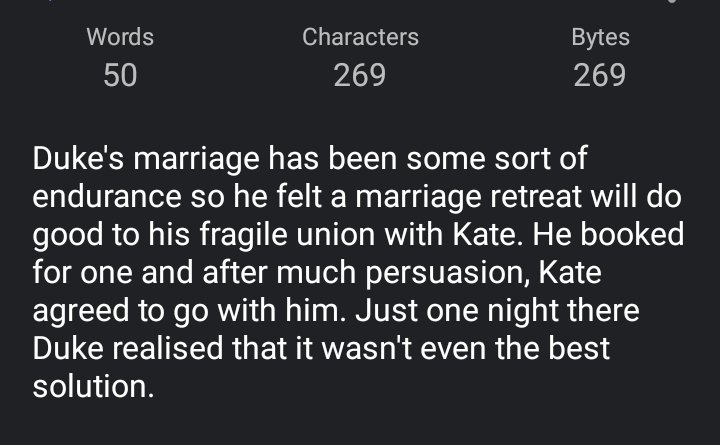Click the word "endurance" in the text
Screen dimensions: 720x445
(x=107, y=197)
